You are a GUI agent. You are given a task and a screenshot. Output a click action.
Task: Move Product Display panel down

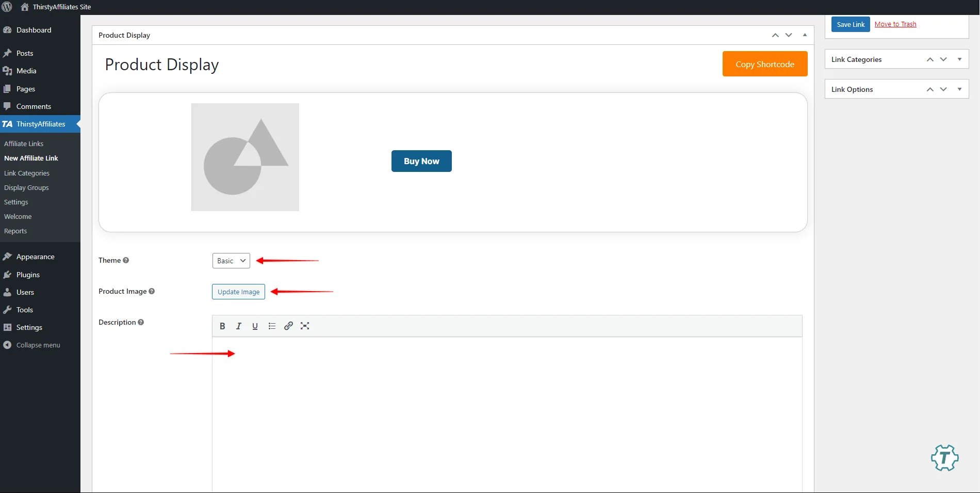(789, 35)
